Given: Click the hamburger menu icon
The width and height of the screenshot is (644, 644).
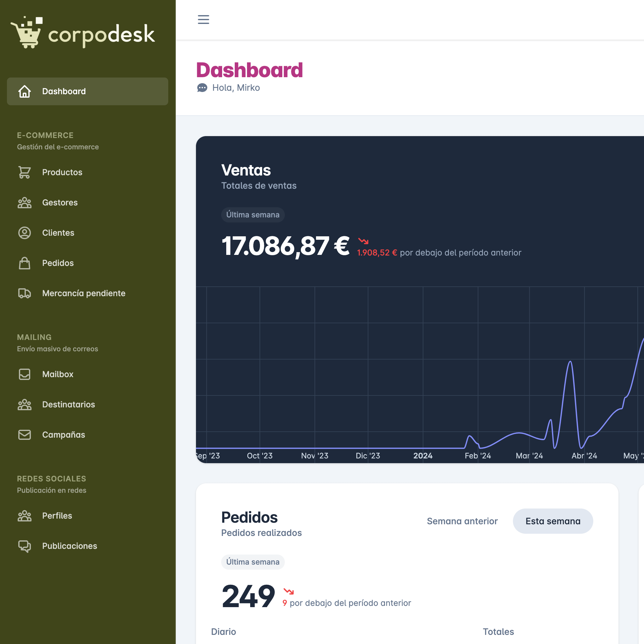Looking at the screenshot, I should pos(203,19).
